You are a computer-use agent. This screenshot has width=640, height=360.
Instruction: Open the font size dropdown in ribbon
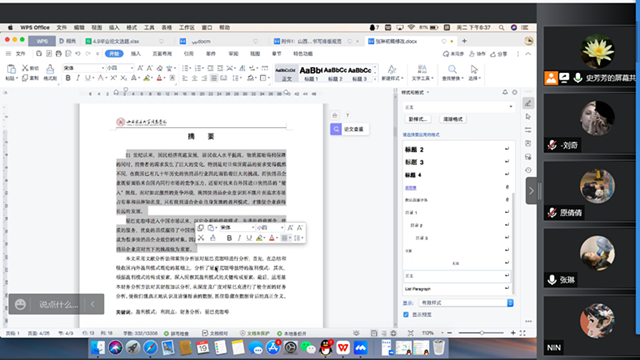(131, 68)
